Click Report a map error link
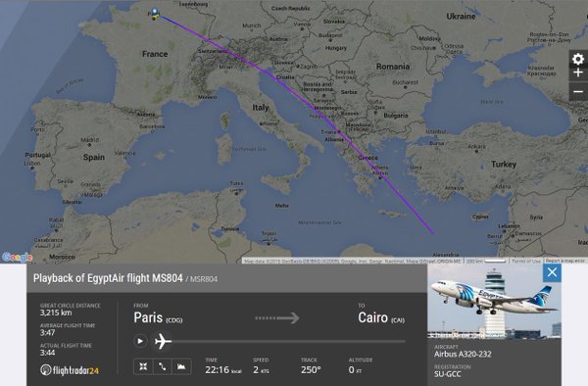Screen dimensions: 588x386 click(565, 261)
